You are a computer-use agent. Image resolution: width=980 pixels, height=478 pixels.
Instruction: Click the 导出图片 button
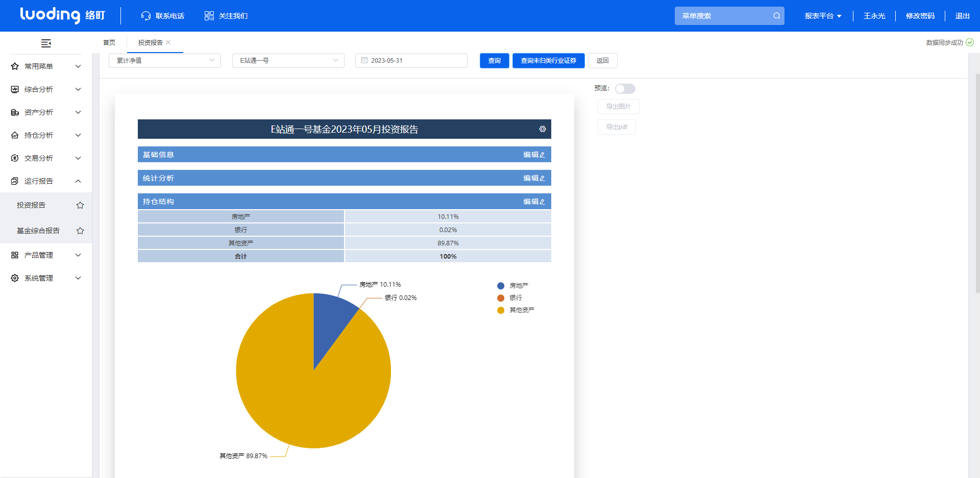(x=619, y=107)
